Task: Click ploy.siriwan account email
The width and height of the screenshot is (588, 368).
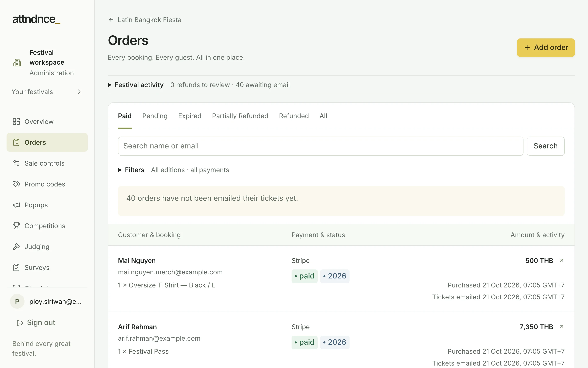Action: [x=55, y=302]
